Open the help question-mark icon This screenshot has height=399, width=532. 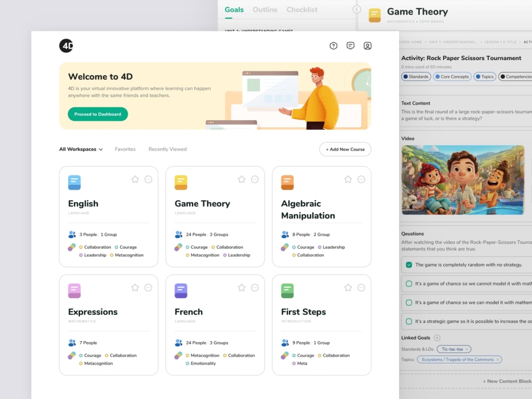(334, 45)
